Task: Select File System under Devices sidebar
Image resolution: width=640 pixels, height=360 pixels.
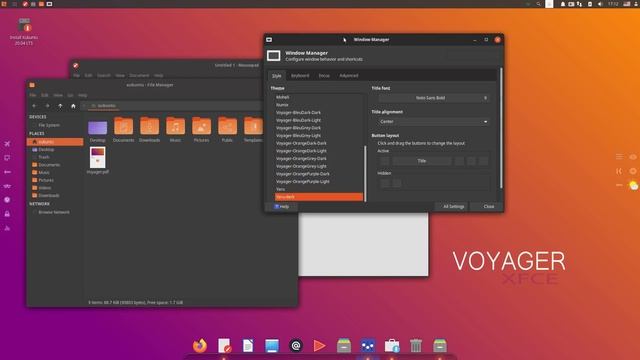Action: [x=55, y=125]
